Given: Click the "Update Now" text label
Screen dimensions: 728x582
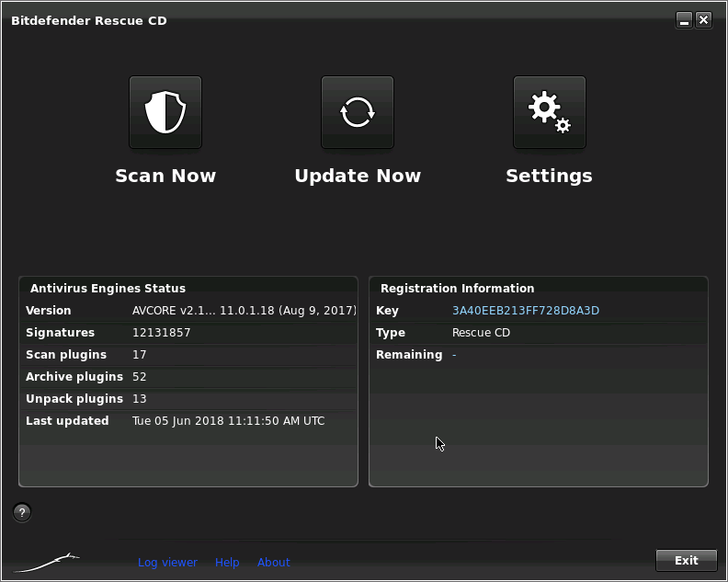Looking at the screenshot, I should coord(358,176).
